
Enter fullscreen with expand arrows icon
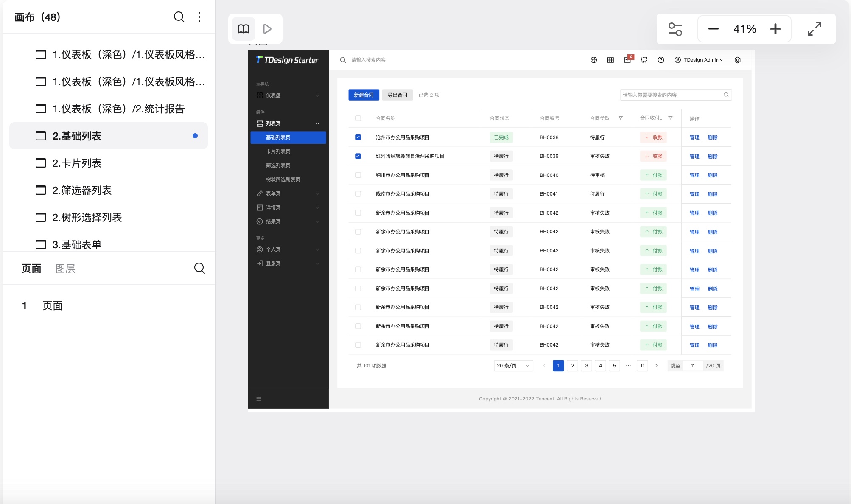(815, 29)
